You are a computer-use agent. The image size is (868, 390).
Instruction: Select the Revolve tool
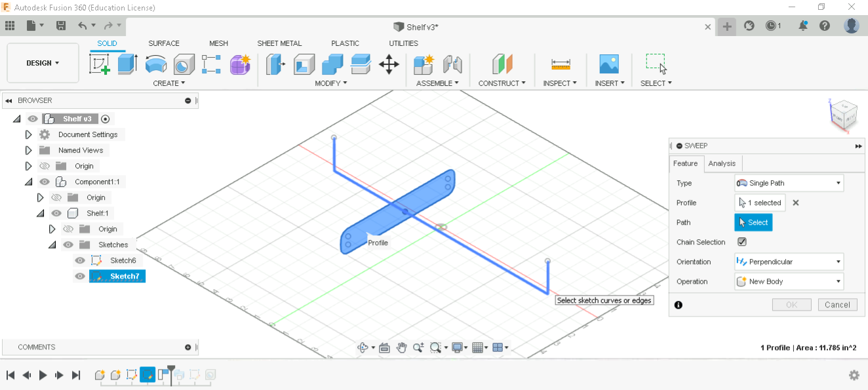pyautogui.click(x=155, y=64)
